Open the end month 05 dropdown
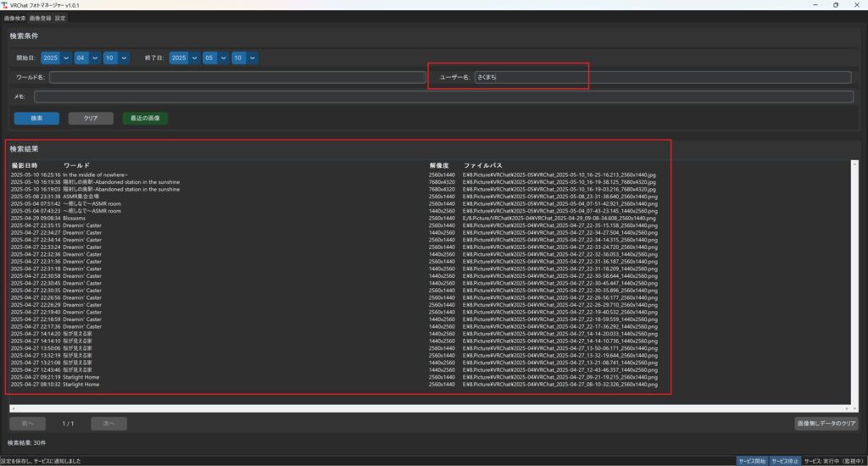 [x=216, y=58]
